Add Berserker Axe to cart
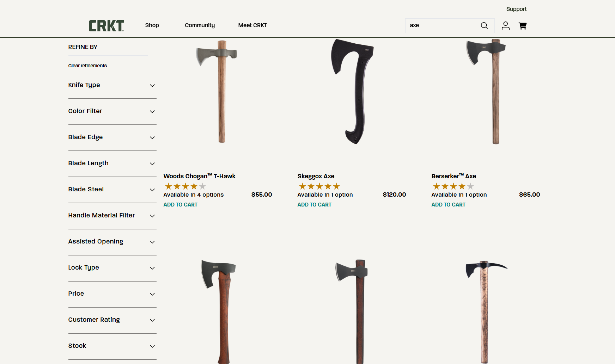The height and width of the screenshot is (364, 615). (448, 205)
